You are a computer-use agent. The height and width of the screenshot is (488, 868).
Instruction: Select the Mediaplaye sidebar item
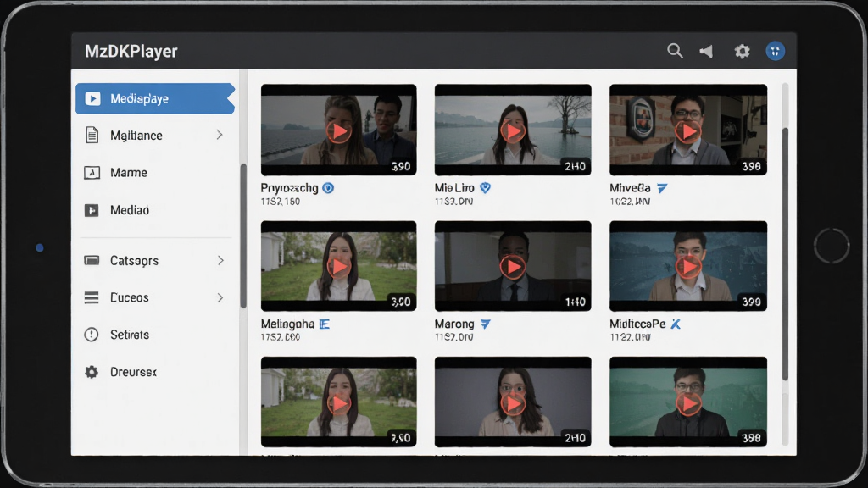tap(155, 98)
